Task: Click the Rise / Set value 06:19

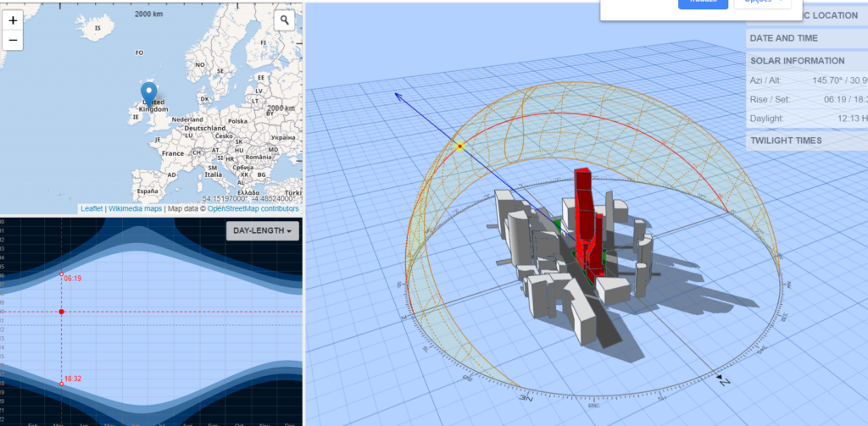Action: [835, 100]
